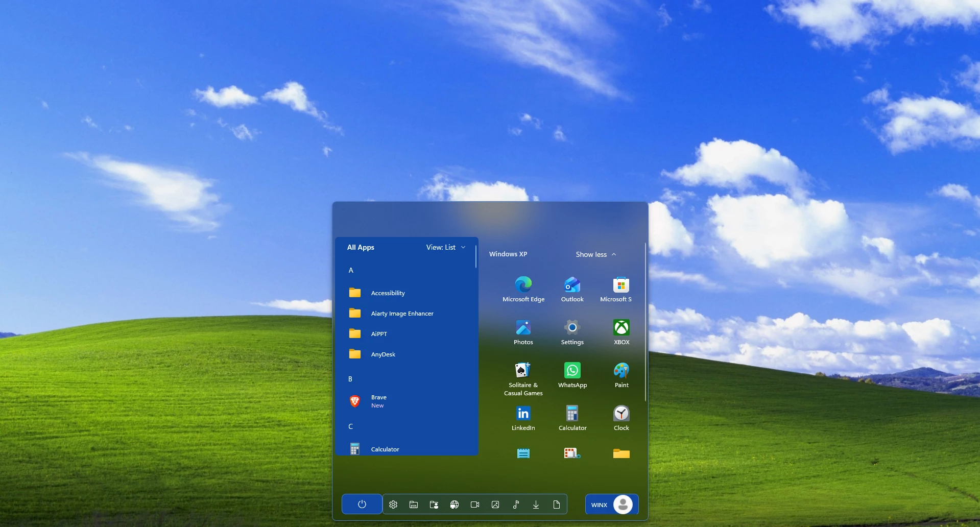Screen dimensions: 980x527
Task: Open Microsoft Edge from pinned apps
Action: pyautogui.click(x=523, y=289)
